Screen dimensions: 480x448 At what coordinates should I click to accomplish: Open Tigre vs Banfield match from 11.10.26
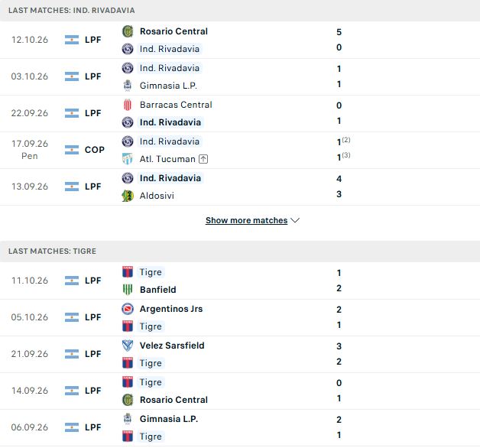(240, 281)
